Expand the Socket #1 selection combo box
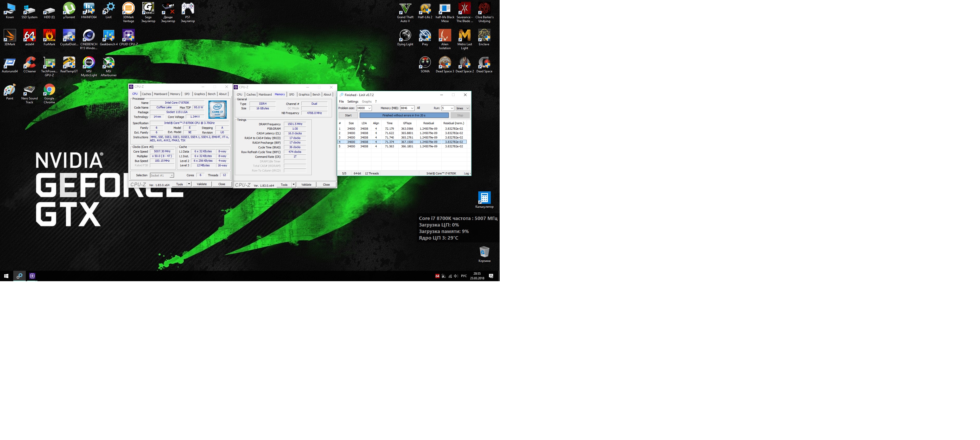980x440 pixels. click(x=171, y=175)
